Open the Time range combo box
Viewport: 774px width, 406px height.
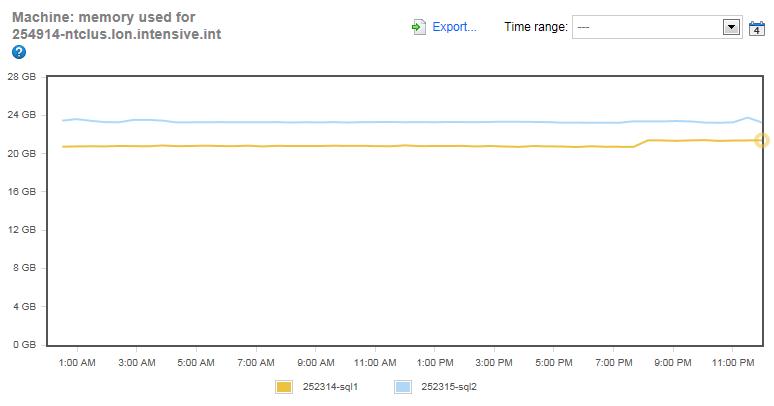pyautogui.click(x=647, y=27)
